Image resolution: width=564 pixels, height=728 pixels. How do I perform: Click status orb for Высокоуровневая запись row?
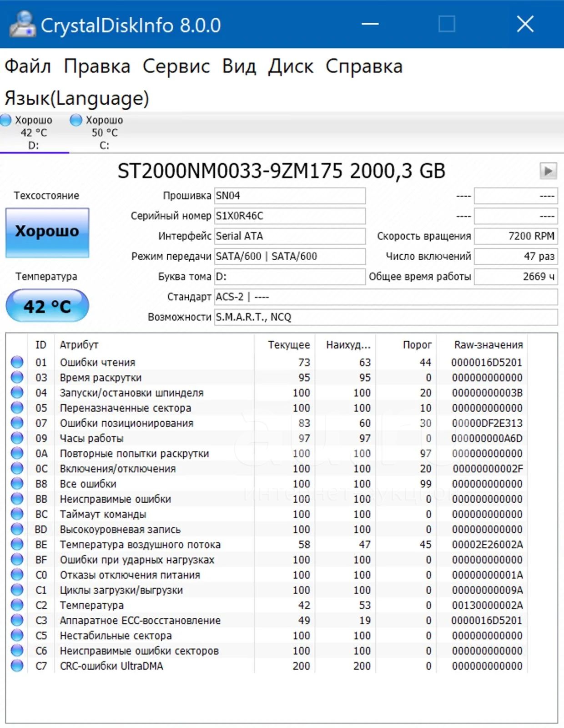[x=17, y=529]
